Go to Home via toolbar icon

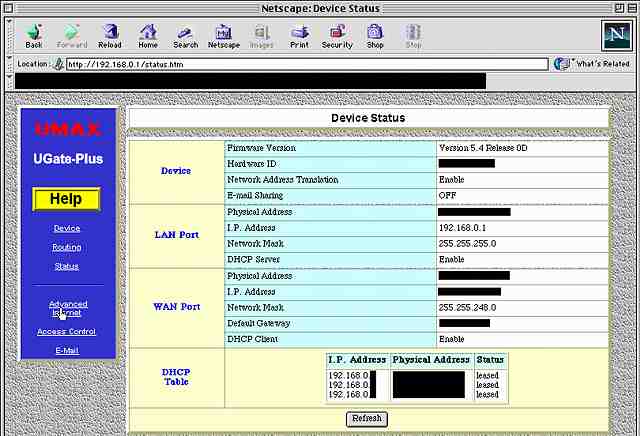(148, 36)
